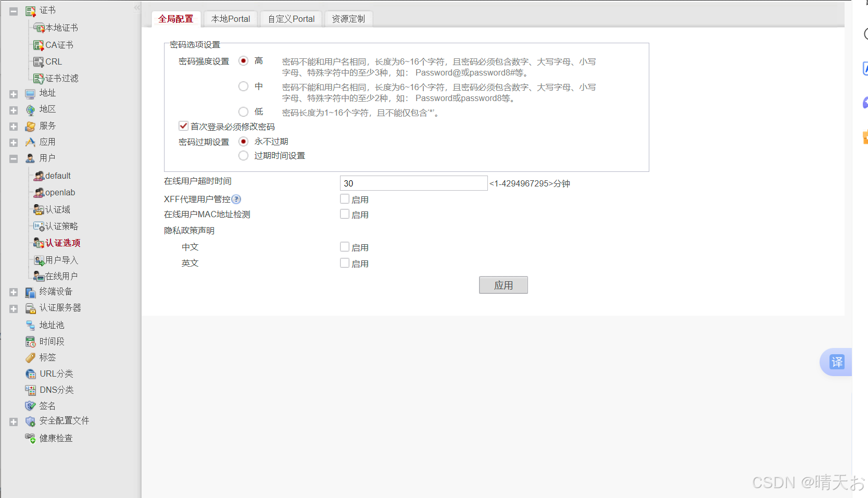The width and height of the screenshot is (868, 498).
Task: Expand the 应用 tree node
Action: pos(14,143)
